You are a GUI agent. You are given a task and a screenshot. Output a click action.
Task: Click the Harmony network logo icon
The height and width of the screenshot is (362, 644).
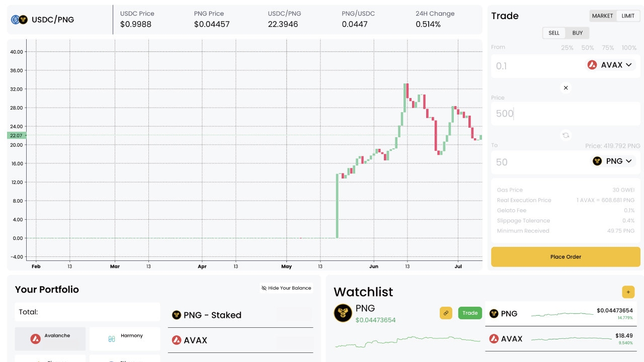point(112,339)
